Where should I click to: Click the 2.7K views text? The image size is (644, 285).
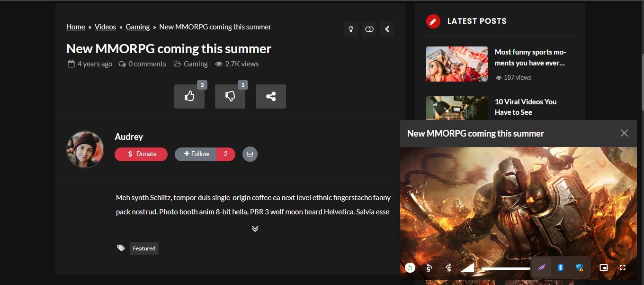242,64
